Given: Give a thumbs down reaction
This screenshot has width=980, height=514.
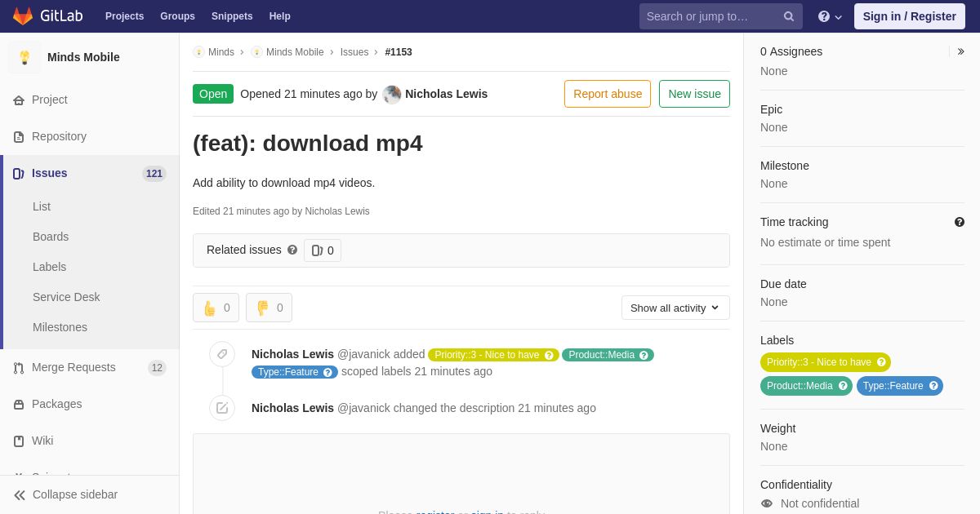Looking at the screenshot, I should 269,308.
